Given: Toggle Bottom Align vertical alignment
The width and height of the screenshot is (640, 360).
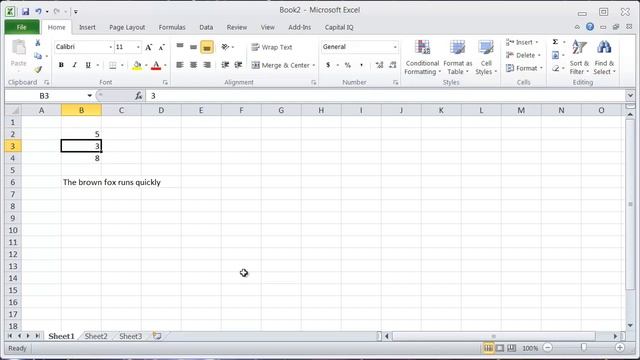Looking at the screenshot, I should pos(207,47).
